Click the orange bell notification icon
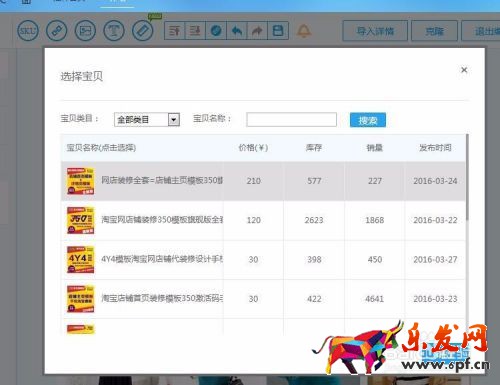Viewport: 500px width, 385px height. pos(304,31)
